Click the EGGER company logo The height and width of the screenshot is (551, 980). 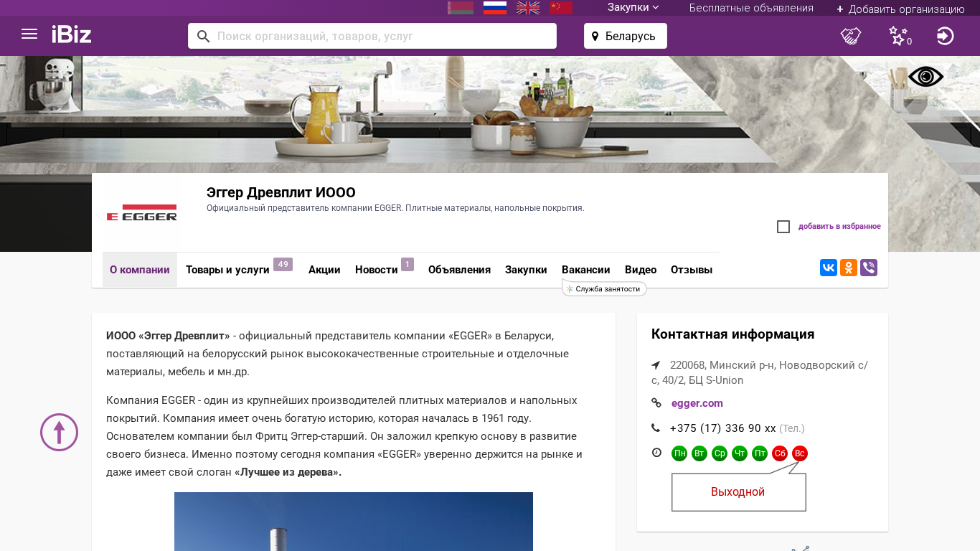pos(142,213)
